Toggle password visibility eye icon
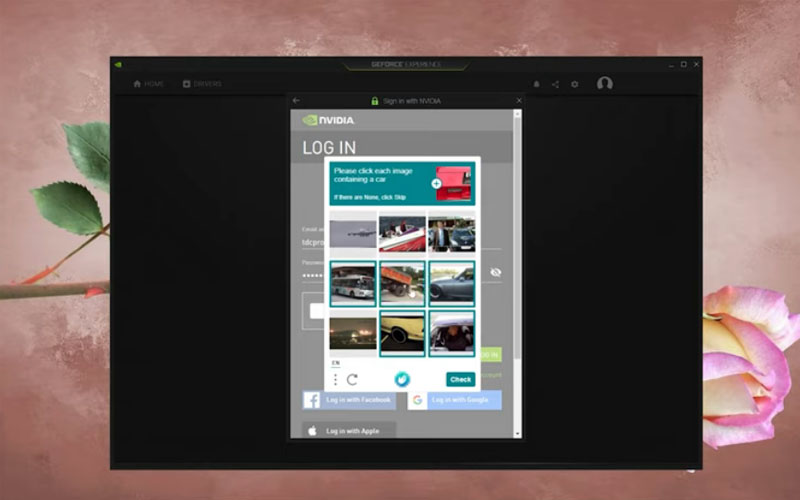800x500 pixels. pyautogui.click(x=495, y=272)
